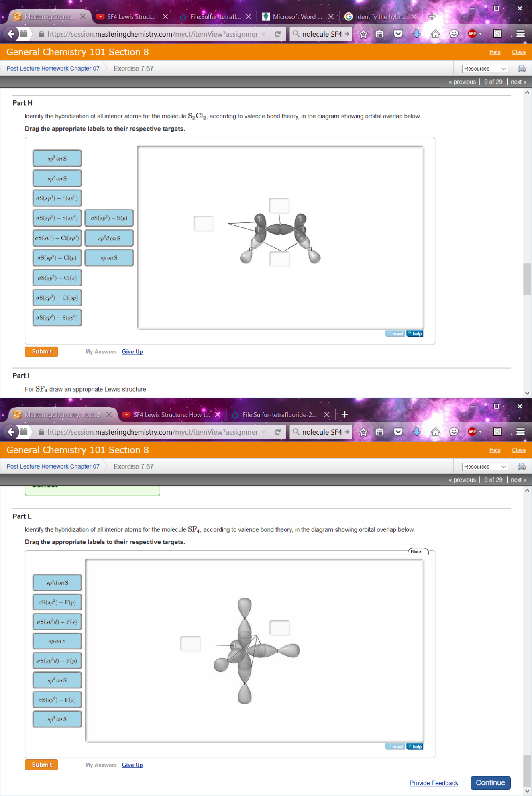Go back in the Part L browser window
This screenshot has height=796, width=532.
(11, 432)
